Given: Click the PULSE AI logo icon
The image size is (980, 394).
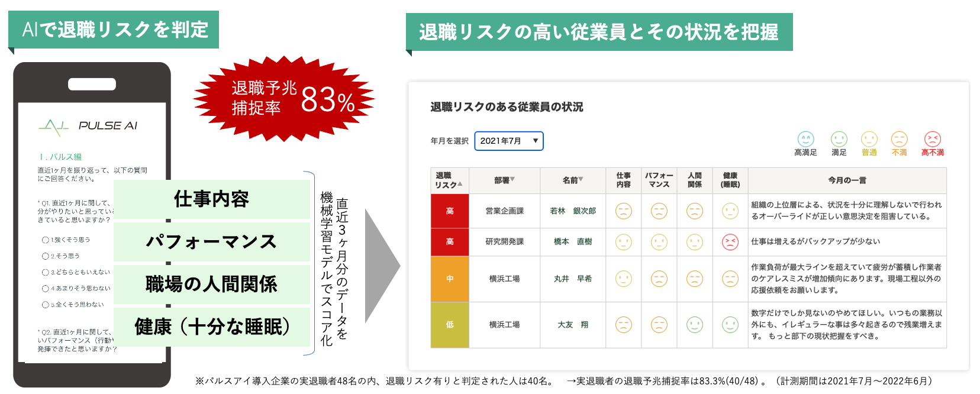Looking at the screenshot, I should click(54, 126).
